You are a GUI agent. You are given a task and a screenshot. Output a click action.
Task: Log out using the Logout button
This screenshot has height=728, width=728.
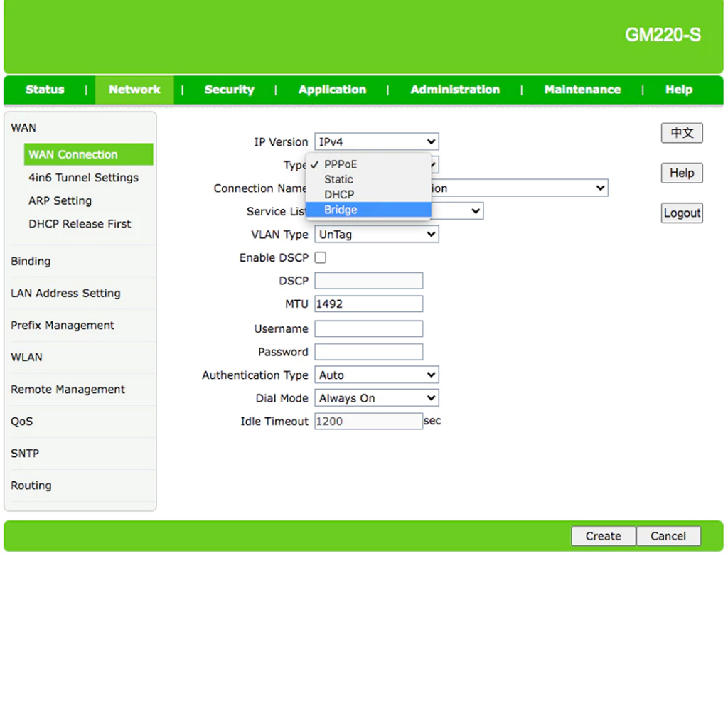[682, 213]
